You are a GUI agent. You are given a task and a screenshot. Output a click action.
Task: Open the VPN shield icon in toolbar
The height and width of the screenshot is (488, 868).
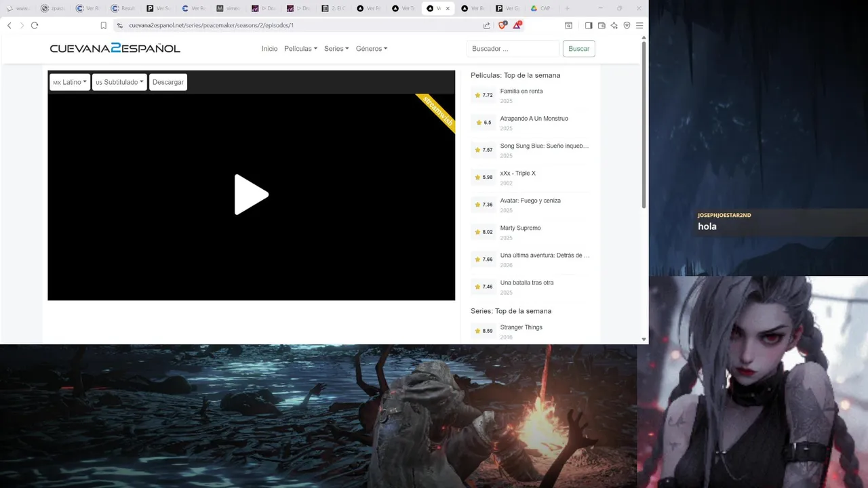pyautogui.click(x=627, y=26)
